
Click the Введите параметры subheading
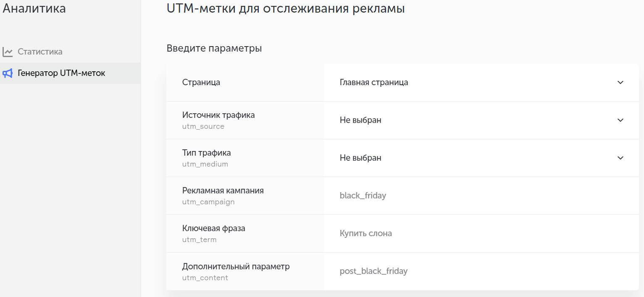click(x=214, y=48)
